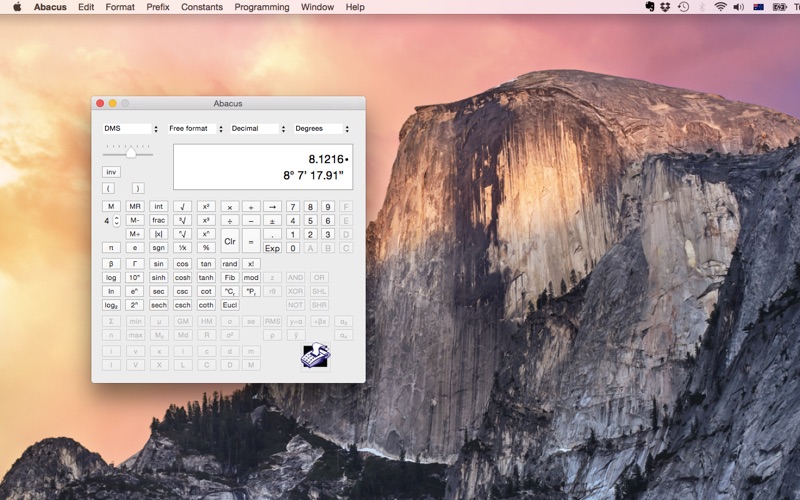Screen dimensions: 800x500
Task: Click the log₂ key
Action: 111,305
